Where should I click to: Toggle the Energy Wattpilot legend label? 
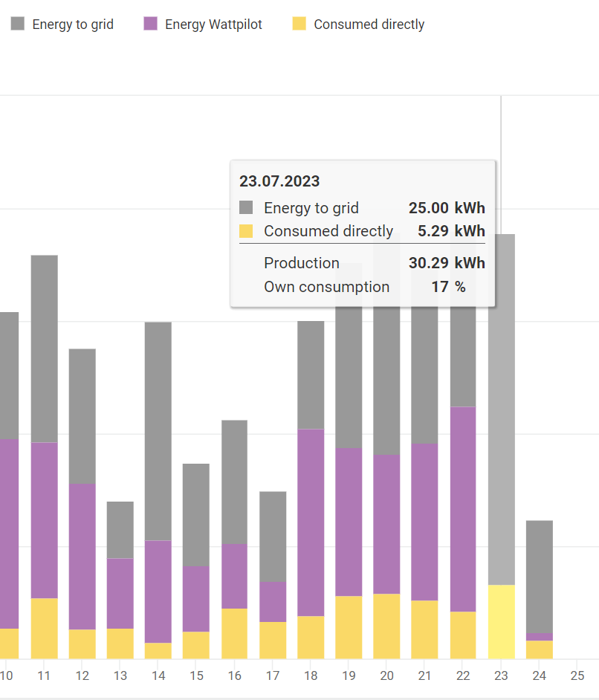(213, 25)
